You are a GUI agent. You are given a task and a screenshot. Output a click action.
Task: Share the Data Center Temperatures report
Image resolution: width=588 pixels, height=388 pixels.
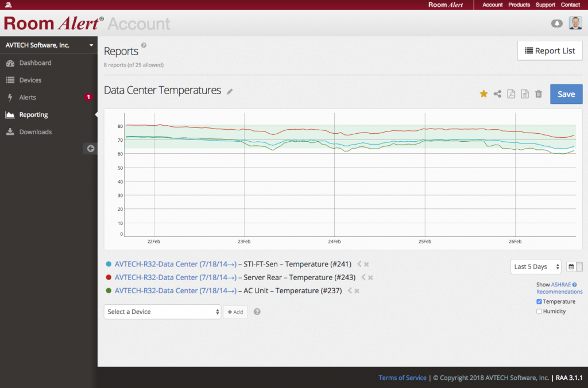tap(497, 93)
